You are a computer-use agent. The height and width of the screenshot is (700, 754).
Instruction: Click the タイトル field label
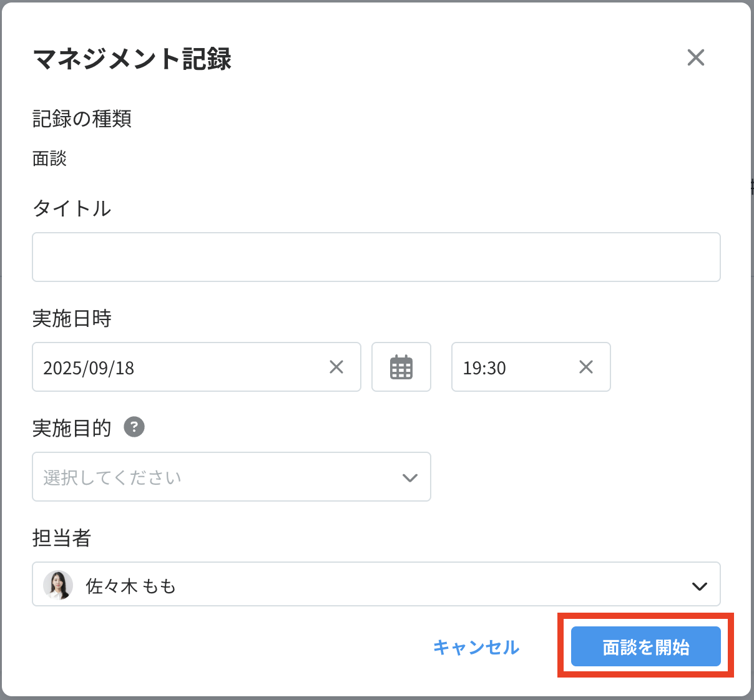click(x=72, y=208)
